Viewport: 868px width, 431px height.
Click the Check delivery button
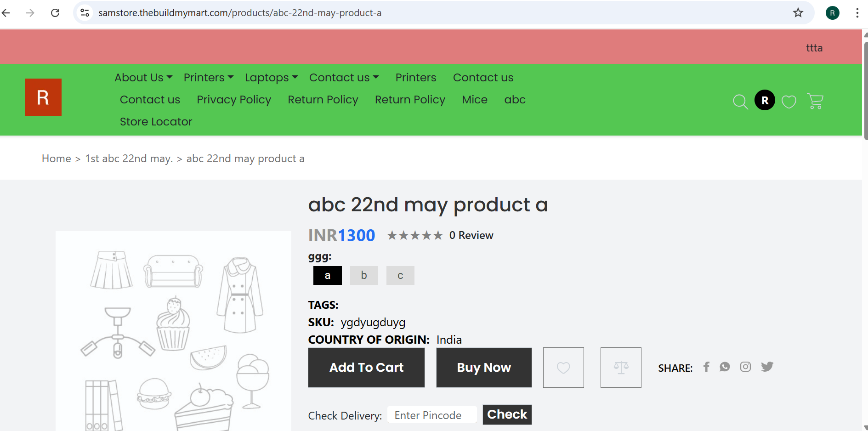pos(507,414)
